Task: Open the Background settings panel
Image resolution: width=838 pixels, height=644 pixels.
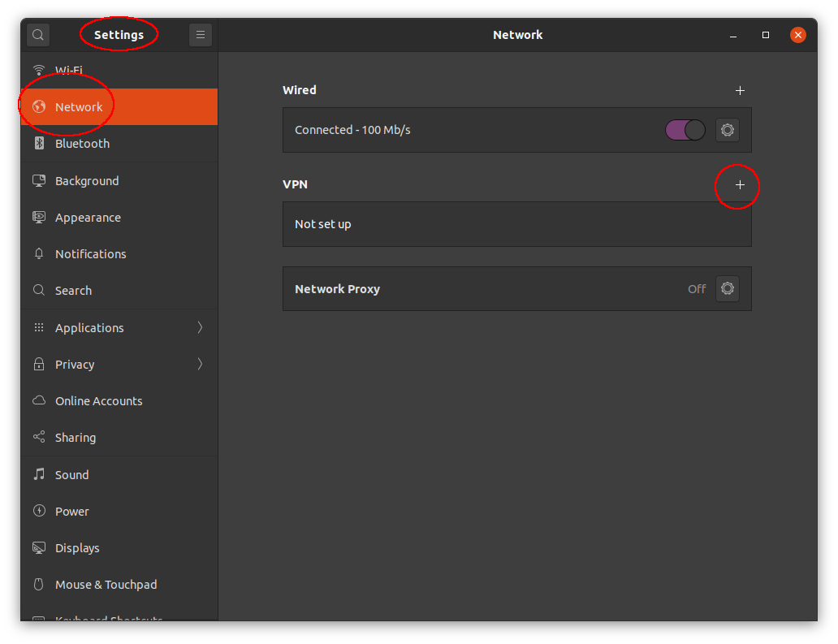Action: [87, 181]
